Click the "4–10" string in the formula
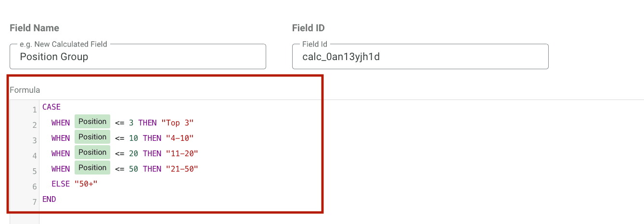 (x=180, y=138)
